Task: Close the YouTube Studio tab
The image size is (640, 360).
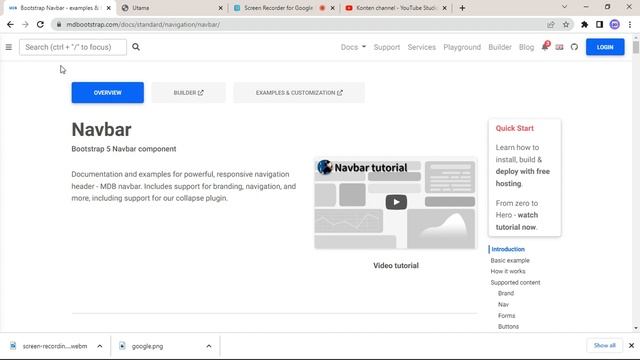Action: [x=444, y=8]
